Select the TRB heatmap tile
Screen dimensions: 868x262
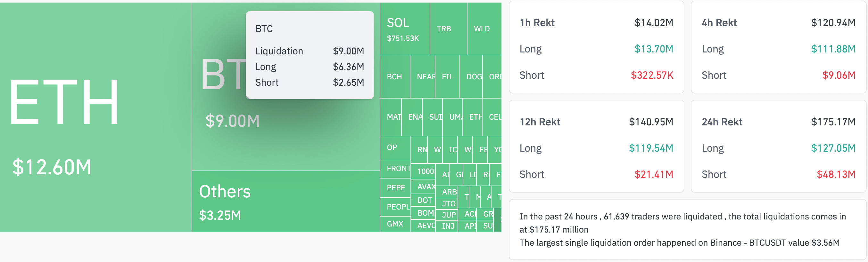coord(449,29)
